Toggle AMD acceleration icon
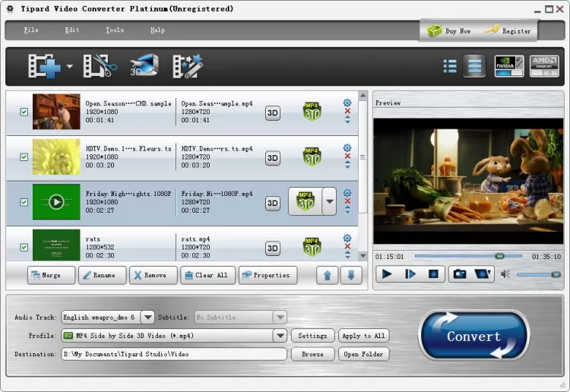This screenshot has width=570, height=392. point(544,66)
